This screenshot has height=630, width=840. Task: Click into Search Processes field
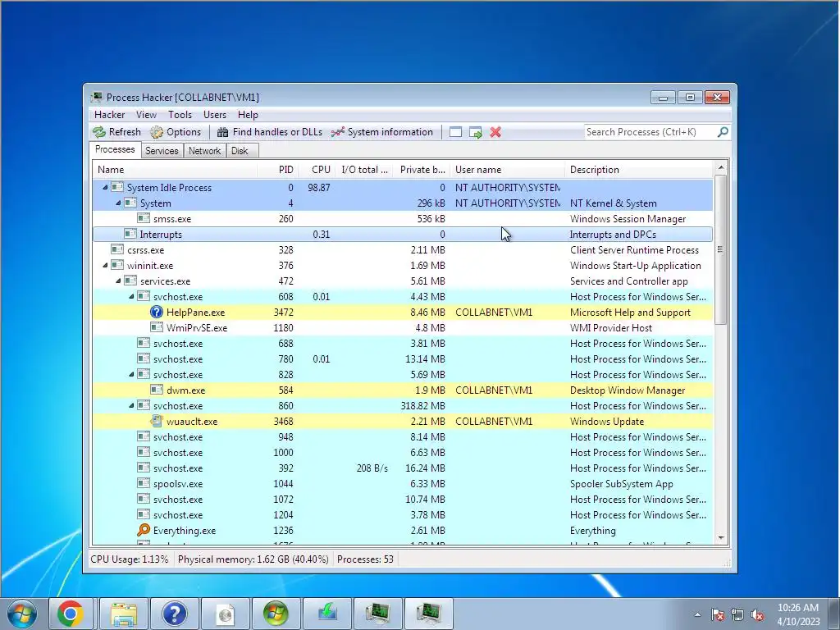point(650,132)
